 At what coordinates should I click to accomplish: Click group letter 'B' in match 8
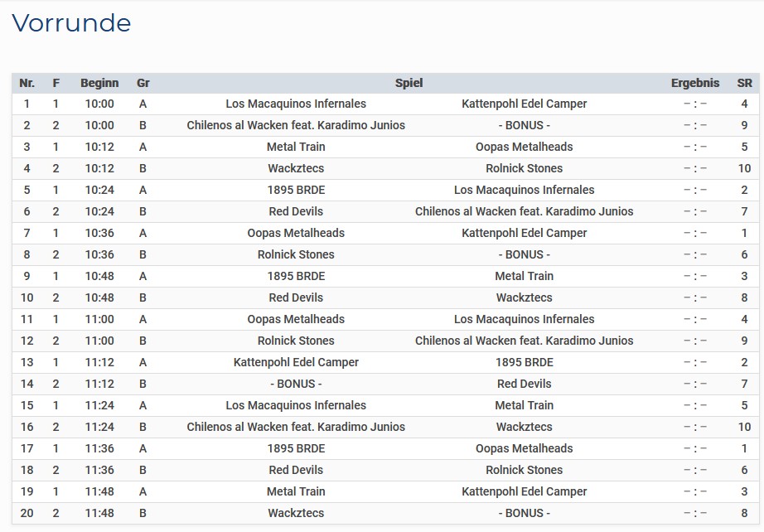(143, 254)
